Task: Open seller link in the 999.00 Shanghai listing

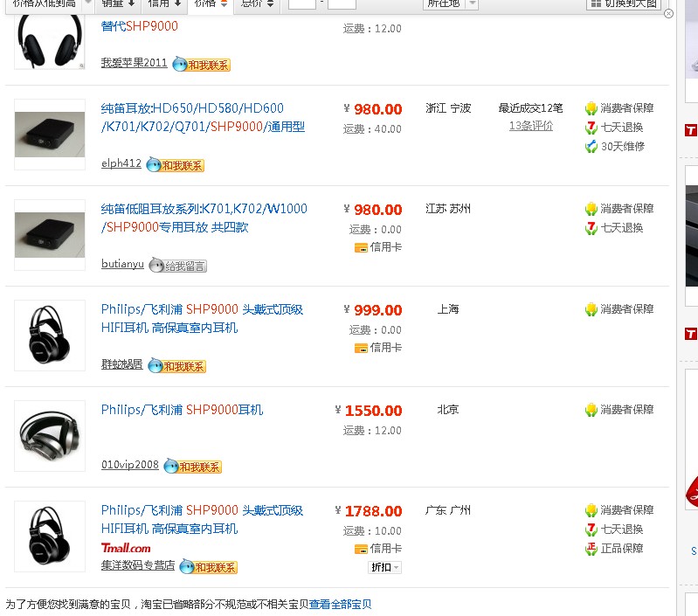Action: click(x=122, y=364)
